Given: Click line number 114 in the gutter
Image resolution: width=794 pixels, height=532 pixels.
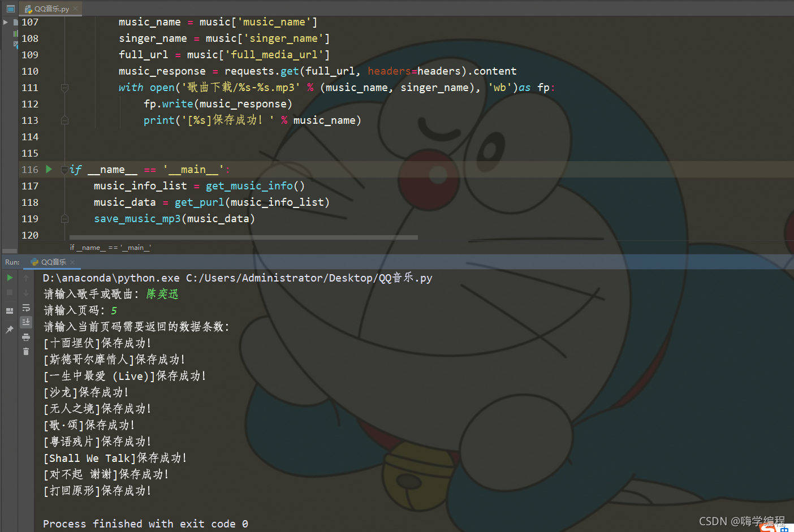Looking at the screenshot, I should [30, 137].
